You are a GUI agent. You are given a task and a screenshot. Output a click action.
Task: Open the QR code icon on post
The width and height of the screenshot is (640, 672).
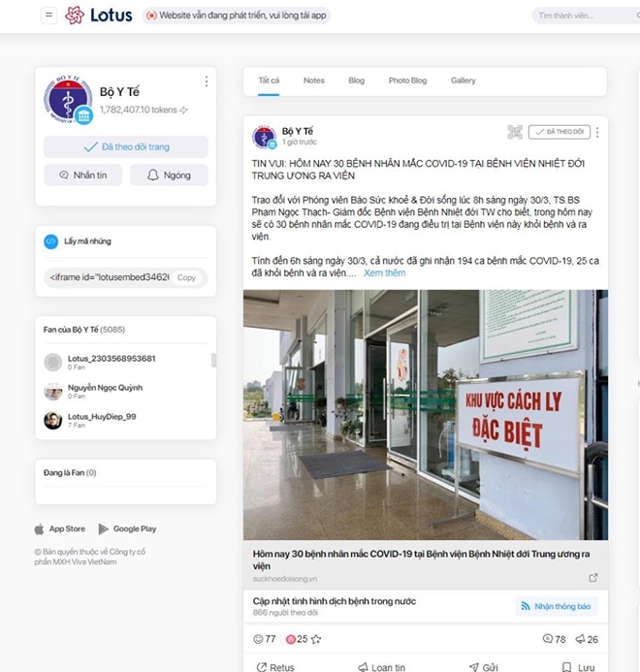pyautogui.click(x=515, y=132)
